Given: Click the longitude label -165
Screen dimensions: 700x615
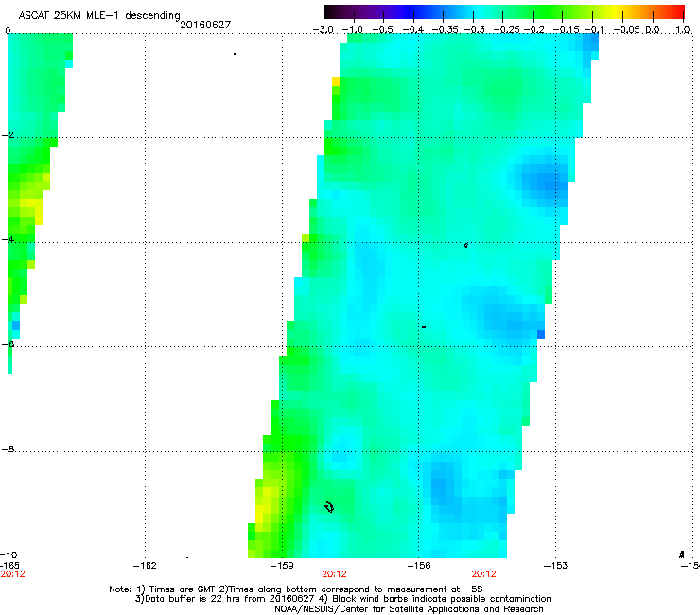Looking at the screenshot, I should click(9, 566).
